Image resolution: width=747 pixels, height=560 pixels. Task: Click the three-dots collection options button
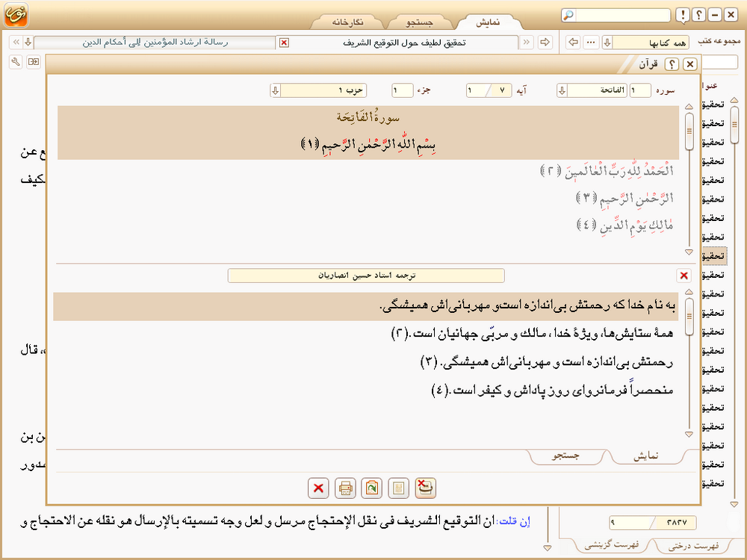point(591,43)
